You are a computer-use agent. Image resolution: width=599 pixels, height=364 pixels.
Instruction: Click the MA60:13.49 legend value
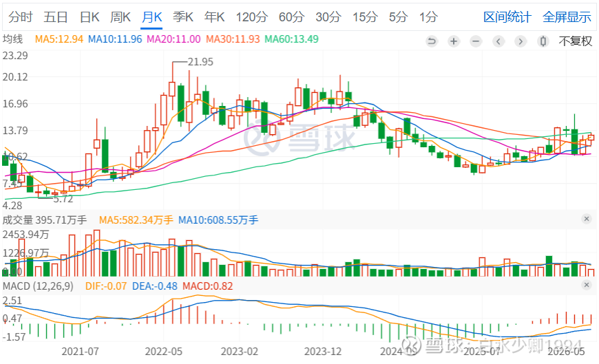point(291,39)
